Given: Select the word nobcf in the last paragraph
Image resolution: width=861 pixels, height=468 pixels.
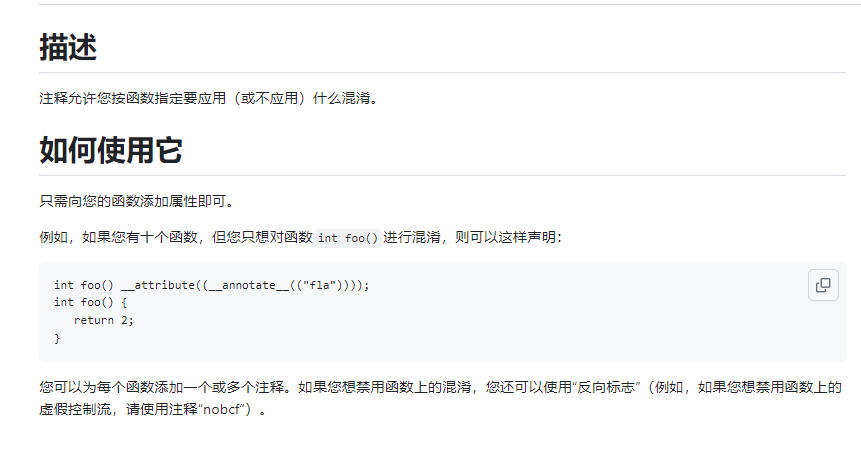Looking at the screenshot, I should 222,410.
